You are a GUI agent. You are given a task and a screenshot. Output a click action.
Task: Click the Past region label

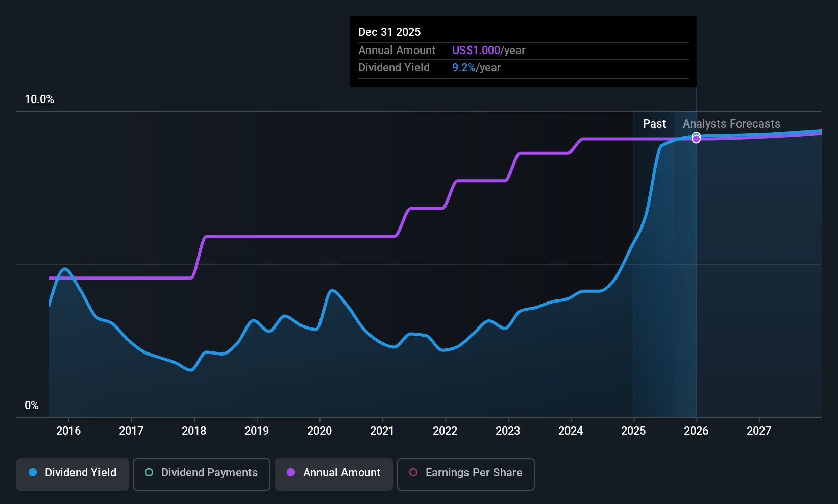(x=654, y=124)
